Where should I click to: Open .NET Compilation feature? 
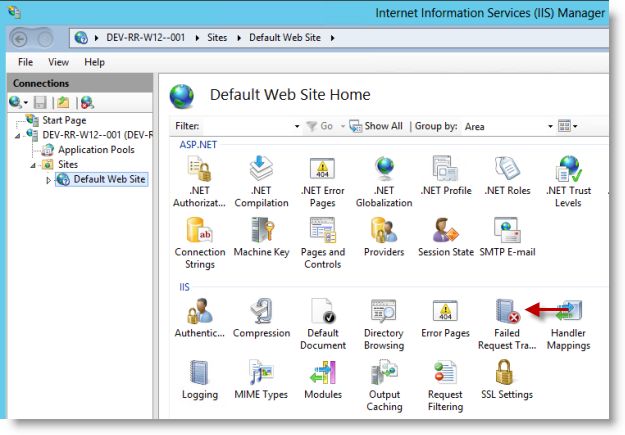click(x=261, y=181)
